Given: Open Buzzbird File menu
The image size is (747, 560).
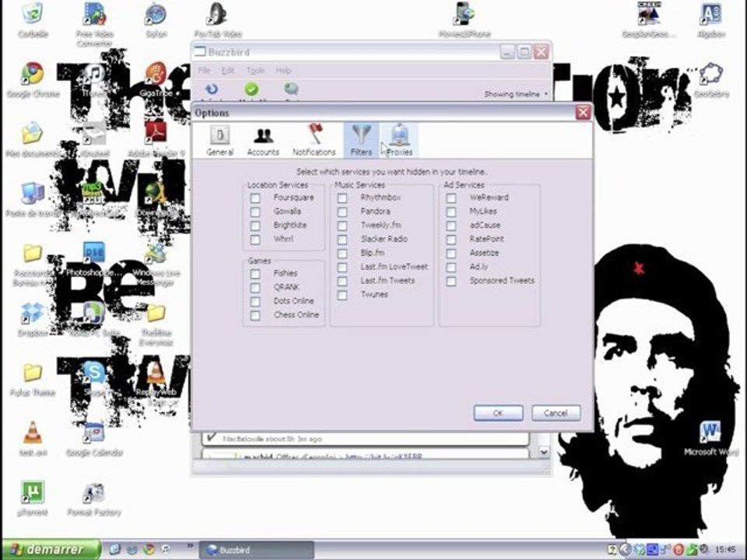Looking at the screenshot, I should (x=204, y=71).
